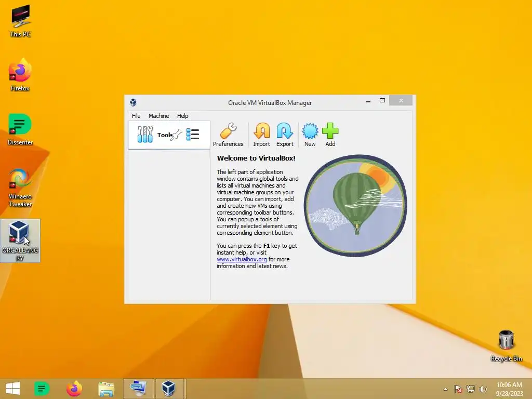
Task: Click the volume speaker tray icon
Action: tap(483, 389)
